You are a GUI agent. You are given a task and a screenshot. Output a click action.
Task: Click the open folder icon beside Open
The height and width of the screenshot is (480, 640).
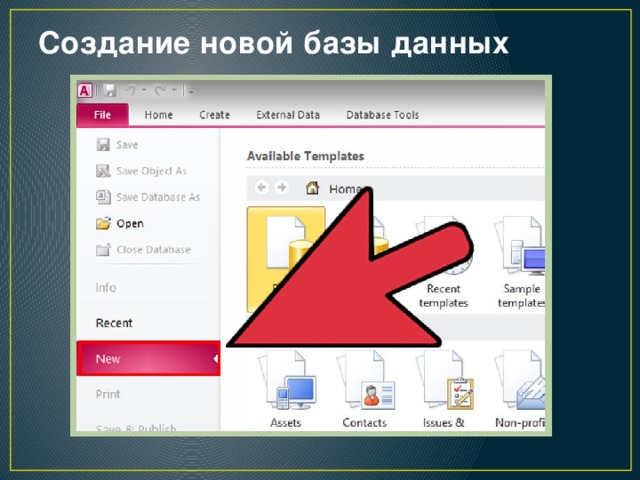pyautogui.click(x=103, y=223)
